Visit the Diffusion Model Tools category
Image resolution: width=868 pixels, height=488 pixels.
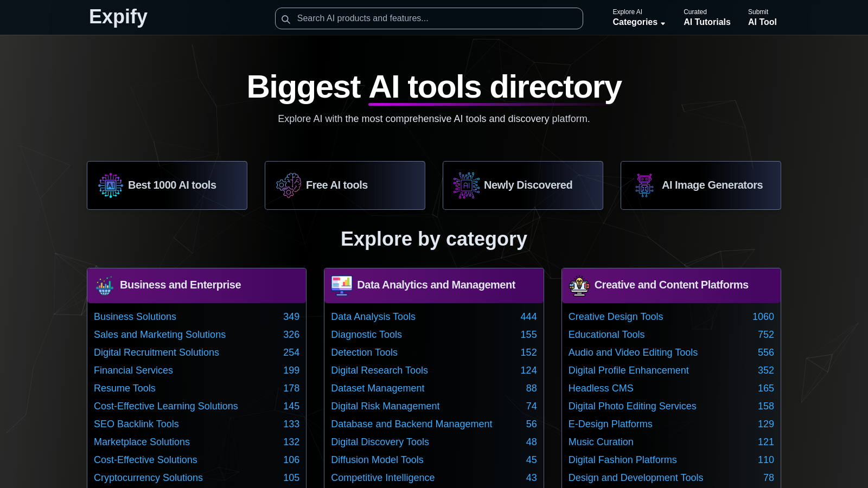coord(377,460)
